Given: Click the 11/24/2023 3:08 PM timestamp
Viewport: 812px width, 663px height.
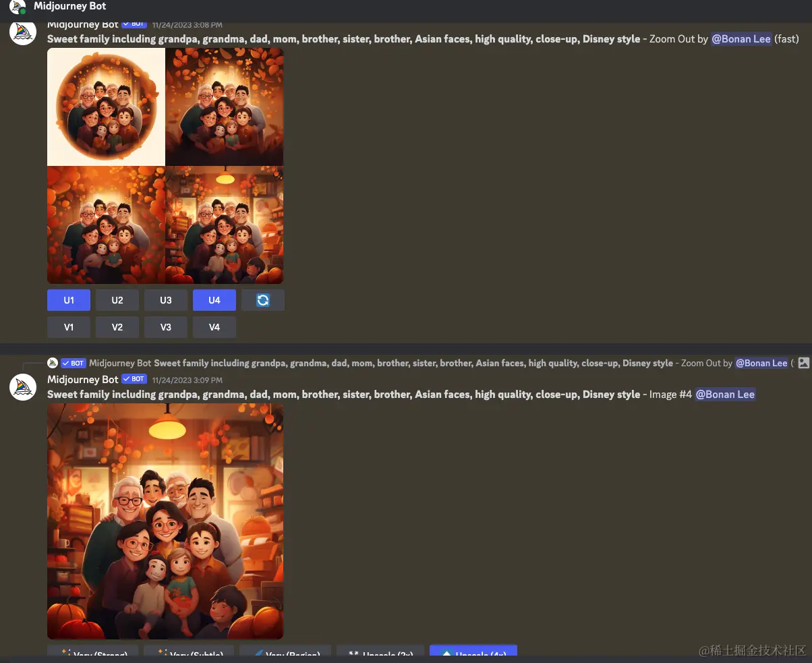Looking at the screenshot, I should [x=187, y=25].
